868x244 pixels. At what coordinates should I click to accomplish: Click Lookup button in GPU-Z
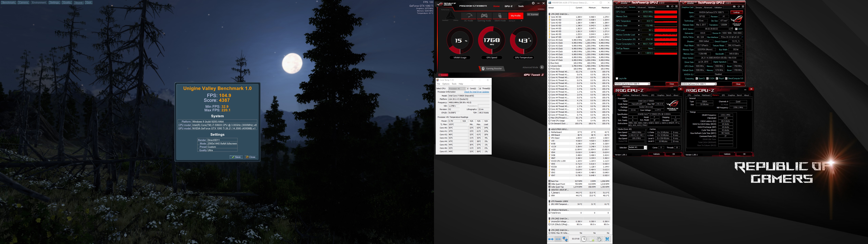click(x=737, y=13)
